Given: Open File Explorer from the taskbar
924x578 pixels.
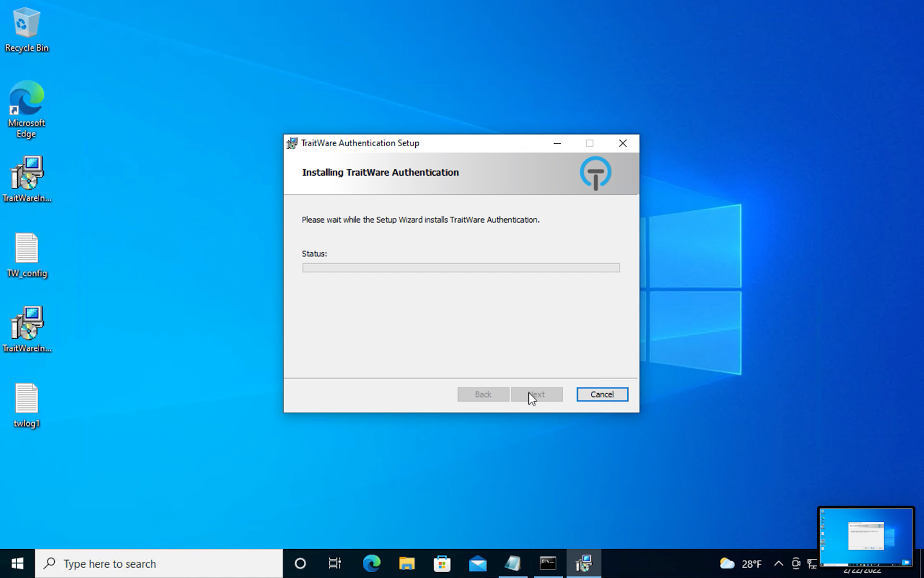Looking at the screenshot, I should click(x=407, y=564).
